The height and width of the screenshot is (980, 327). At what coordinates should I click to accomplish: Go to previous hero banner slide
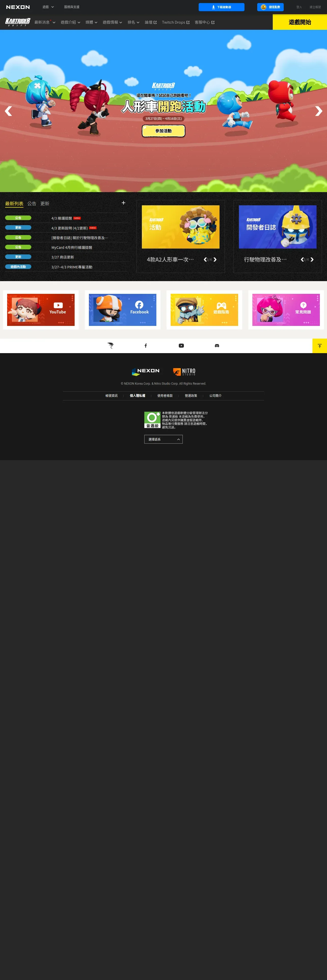pos(8,111)
